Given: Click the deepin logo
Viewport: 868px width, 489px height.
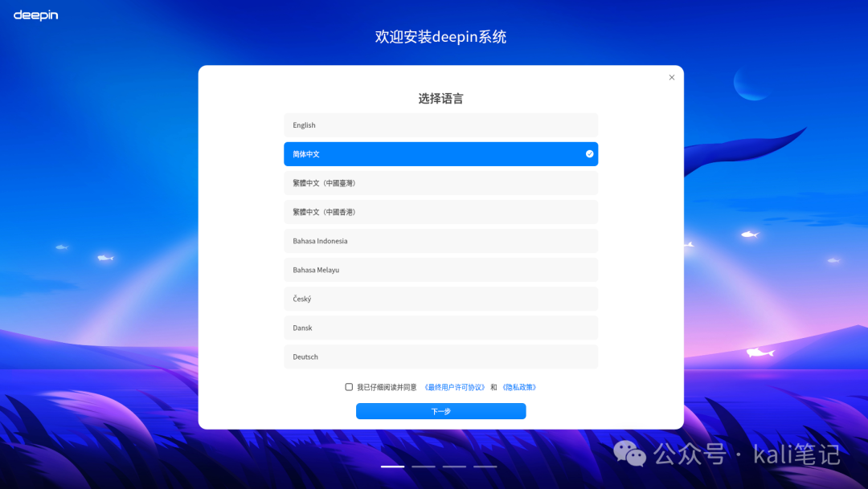Looking at the screenshot, I should (x=36, y=15).
